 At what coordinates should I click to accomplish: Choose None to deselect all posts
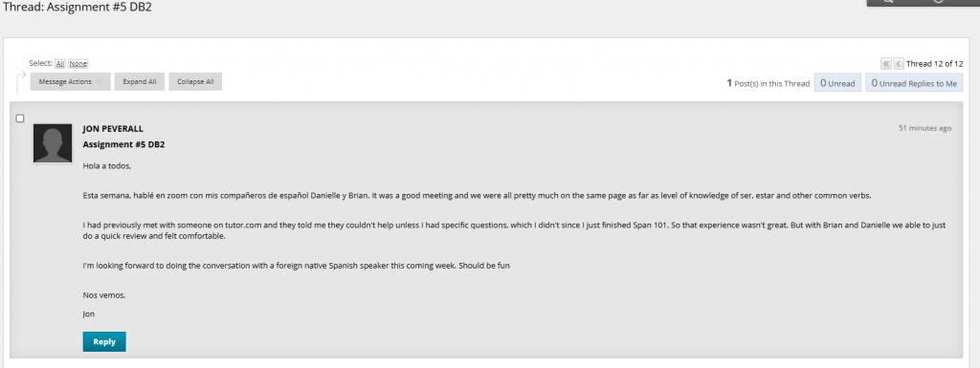[x=78, y=64]
